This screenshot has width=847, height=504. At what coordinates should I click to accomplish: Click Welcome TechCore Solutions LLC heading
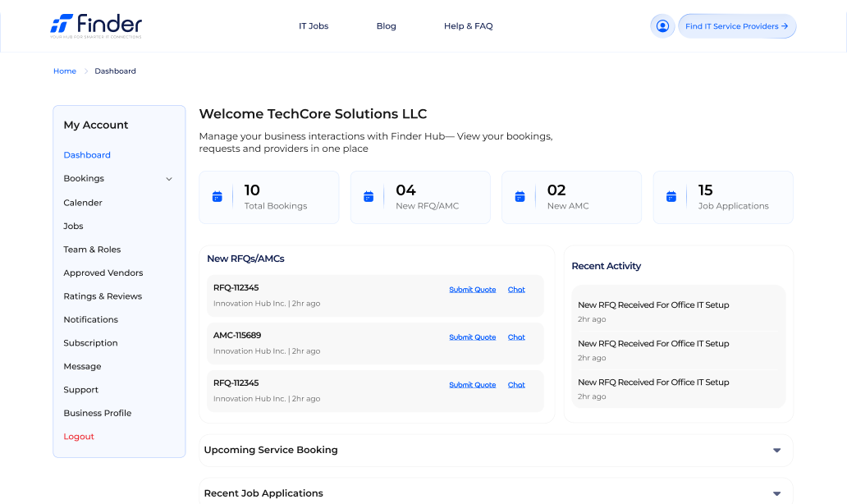[x=313, y=114]
